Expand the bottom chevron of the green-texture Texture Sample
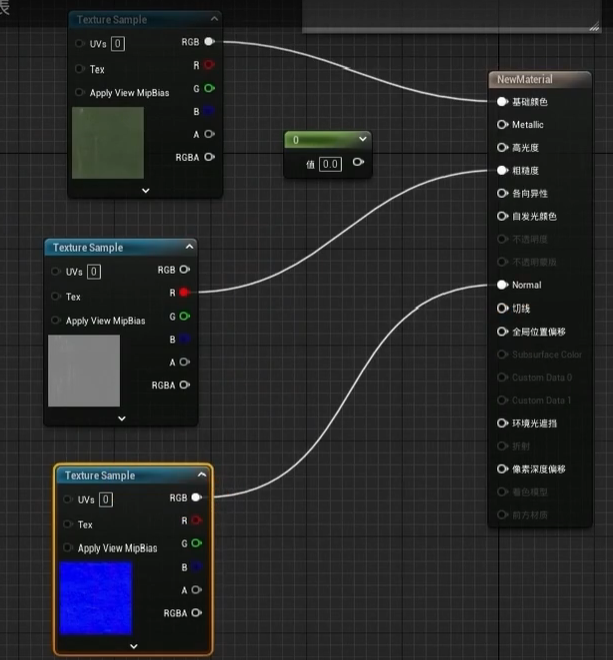Viewport: 613px width, 660px height. 146,190
